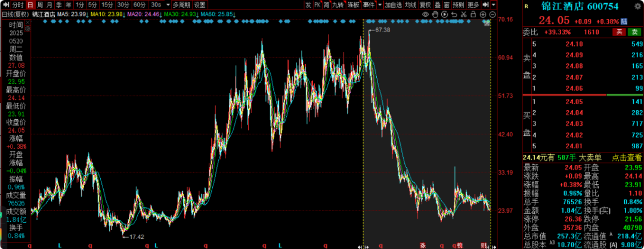
Task: Click the panel collapse arrow after 更多
Action: pyautogui.click(x=485, y=5)
